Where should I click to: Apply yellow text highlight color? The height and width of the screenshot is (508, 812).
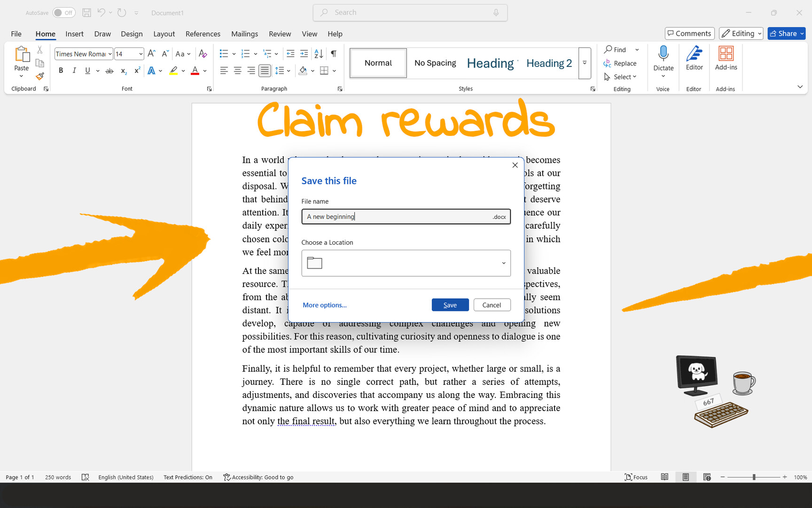coord(173,71)
